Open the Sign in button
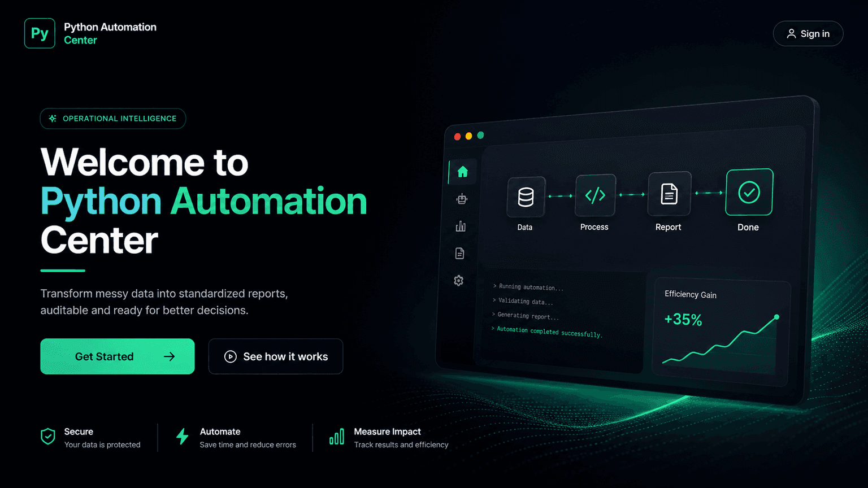 tap(808, 34)
